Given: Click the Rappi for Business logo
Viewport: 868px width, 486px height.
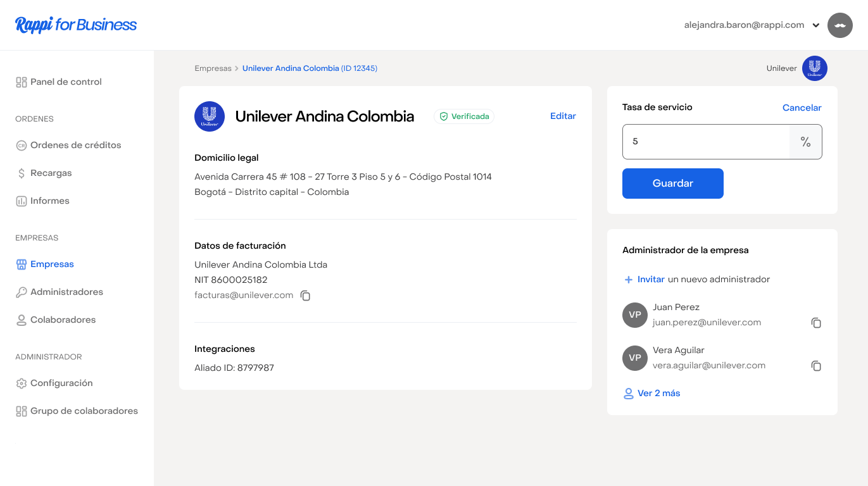Looking at the screenshot, I should pyautogui.click(x=76, y=25).
